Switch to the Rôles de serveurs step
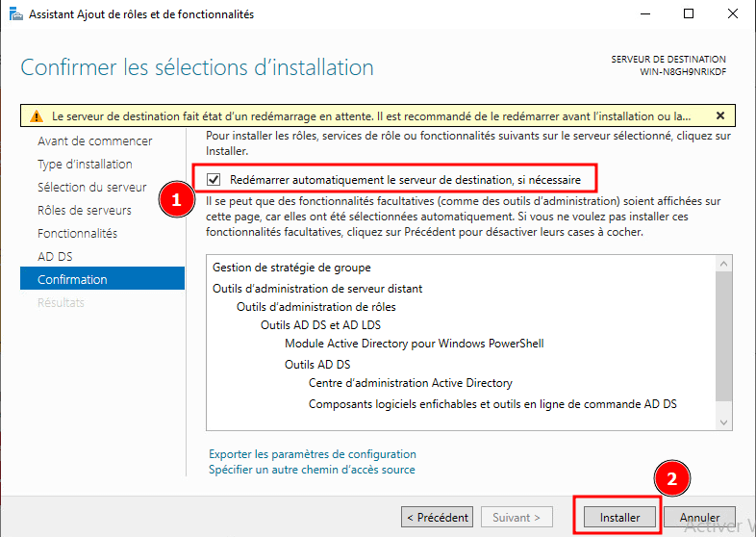756x537 pixels. (x=85, y=211)
